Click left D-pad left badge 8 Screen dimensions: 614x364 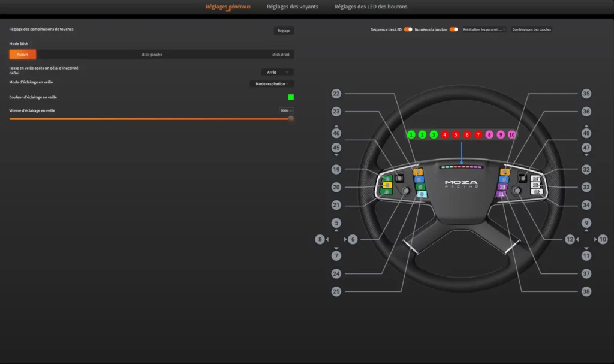[320, 239]
